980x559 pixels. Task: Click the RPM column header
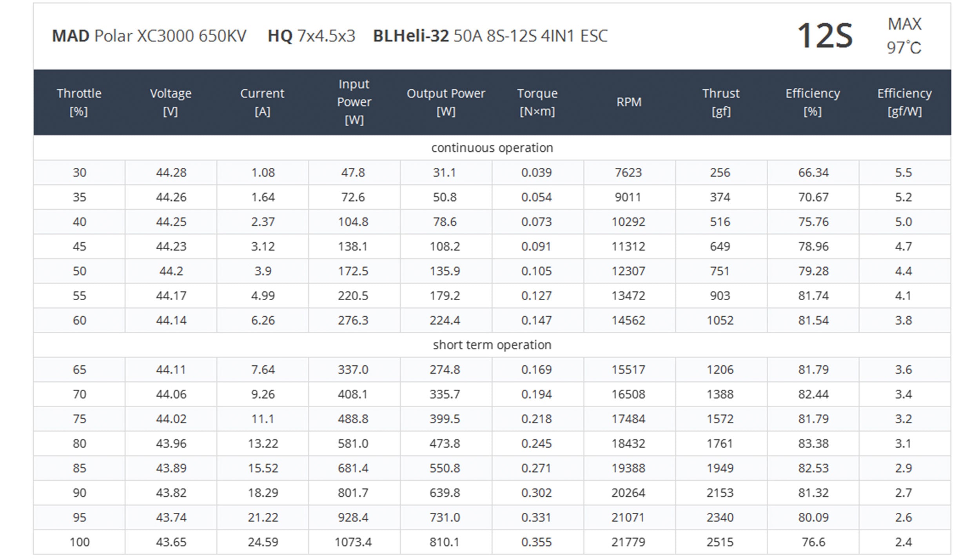pyautogui.click(x=629, y=102)
